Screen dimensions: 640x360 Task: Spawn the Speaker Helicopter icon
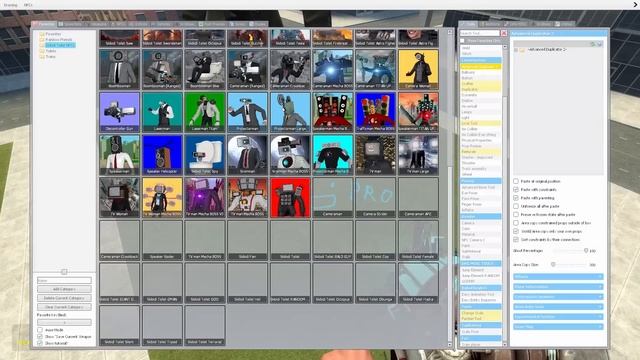pyautogui.click(x=162, y=155)
